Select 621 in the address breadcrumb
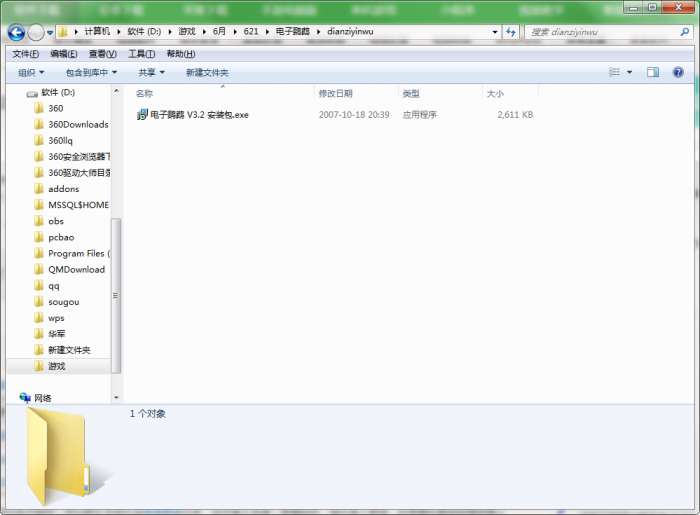The image size is (700, 515). [251, 31]
